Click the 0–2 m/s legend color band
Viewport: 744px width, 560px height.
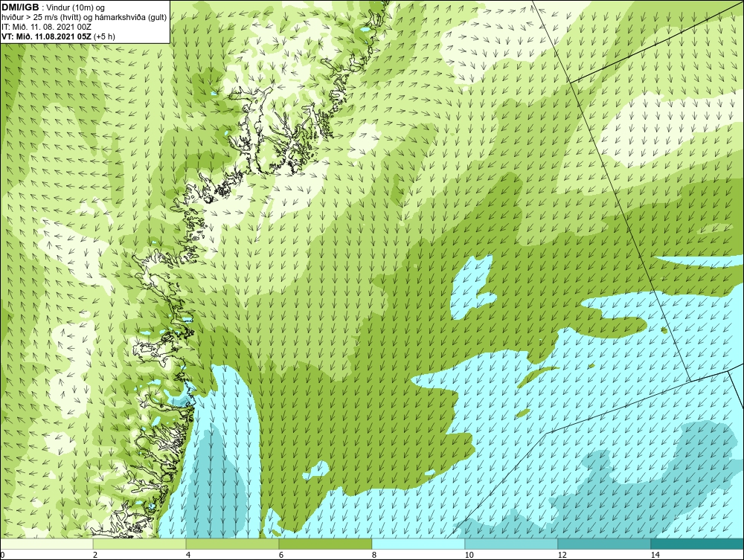46,544
